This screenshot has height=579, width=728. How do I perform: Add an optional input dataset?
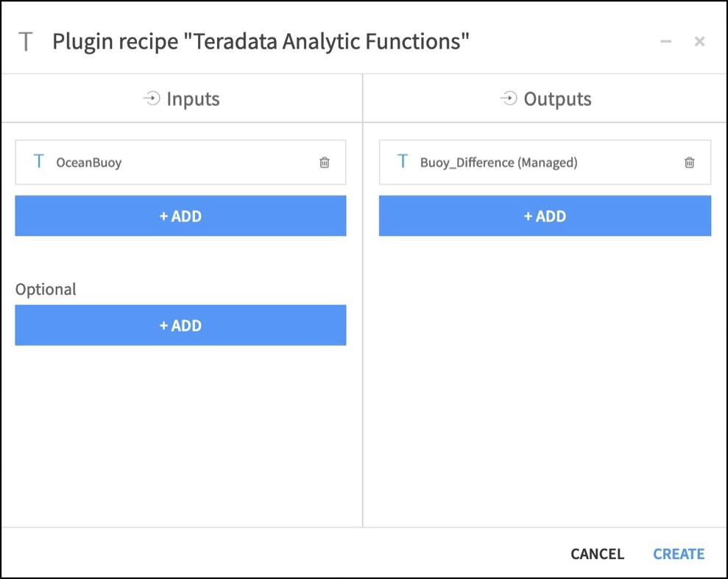180,325
